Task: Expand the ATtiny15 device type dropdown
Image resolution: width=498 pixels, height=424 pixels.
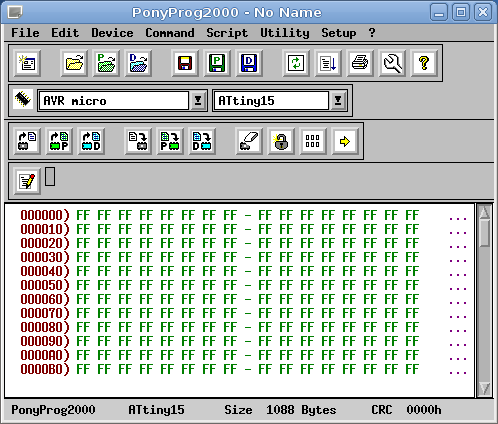Action: tap(338, 100)
